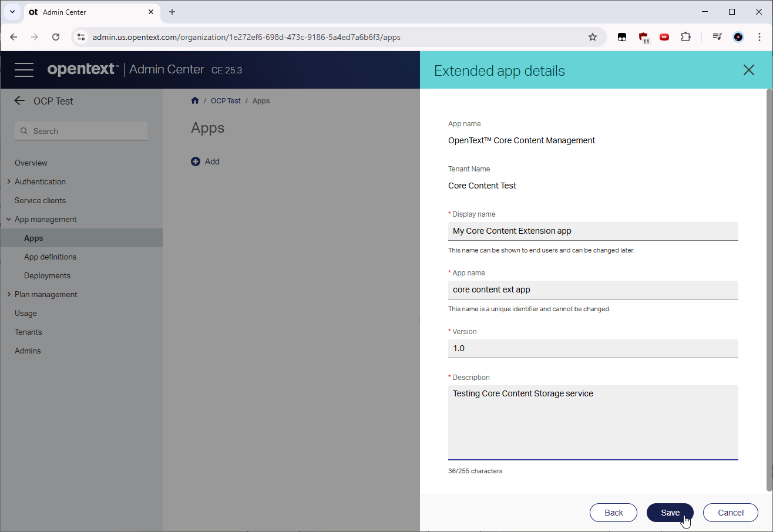Click the 'Core Content Test' tenant name text
773x532 pixels.
(482, 186)
